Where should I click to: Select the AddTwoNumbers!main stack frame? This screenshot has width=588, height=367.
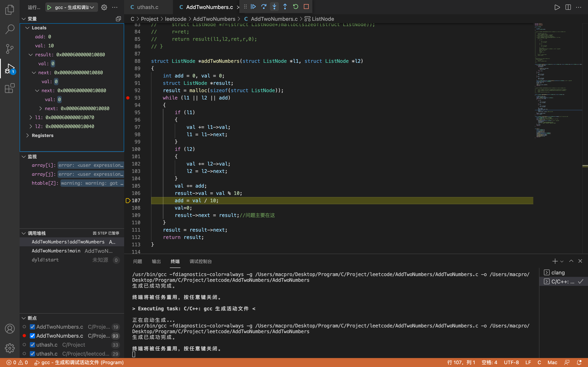[x=56, y=251]
